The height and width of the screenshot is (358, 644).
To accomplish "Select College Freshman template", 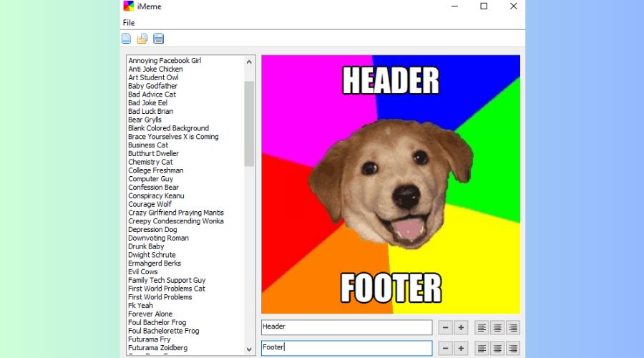I will coord(156,170).
